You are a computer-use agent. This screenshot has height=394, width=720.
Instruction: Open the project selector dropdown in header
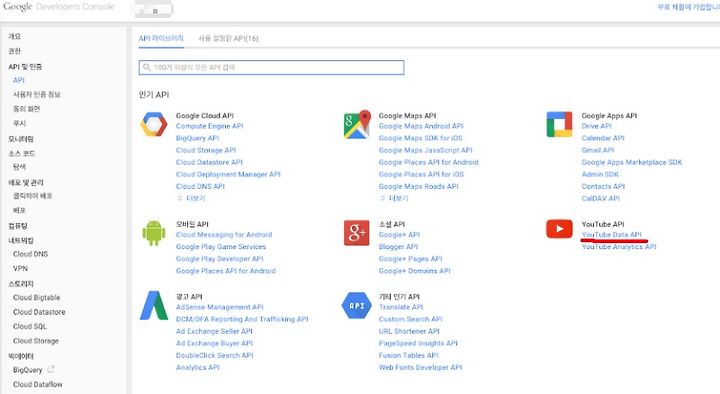click(154, 9)
